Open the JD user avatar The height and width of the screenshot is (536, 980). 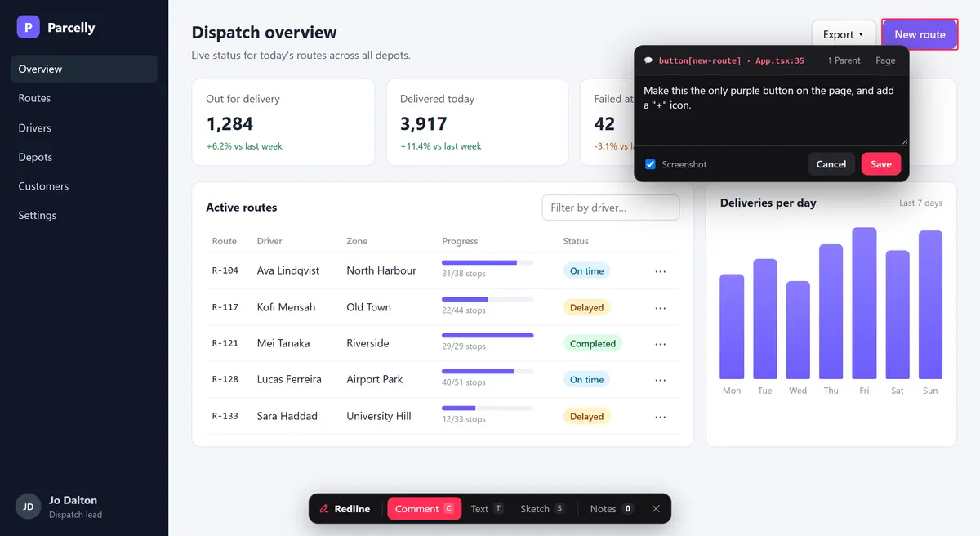click(29, 507)
